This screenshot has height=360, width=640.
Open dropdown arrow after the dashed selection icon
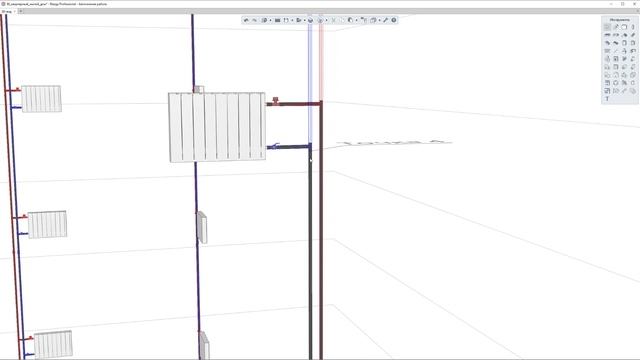click(x=292, y=20)
